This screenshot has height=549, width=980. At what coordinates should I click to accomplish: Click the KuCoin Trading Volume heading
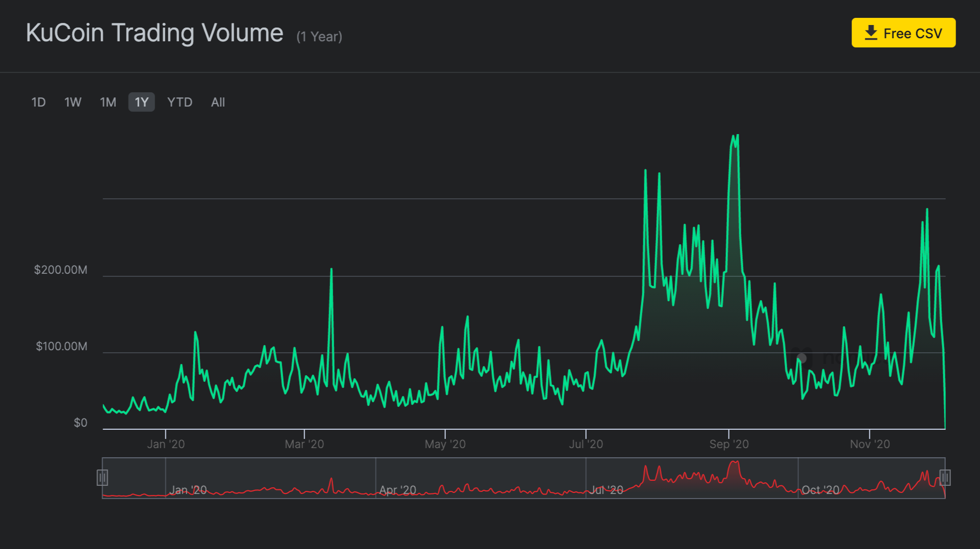coord(155,33)
